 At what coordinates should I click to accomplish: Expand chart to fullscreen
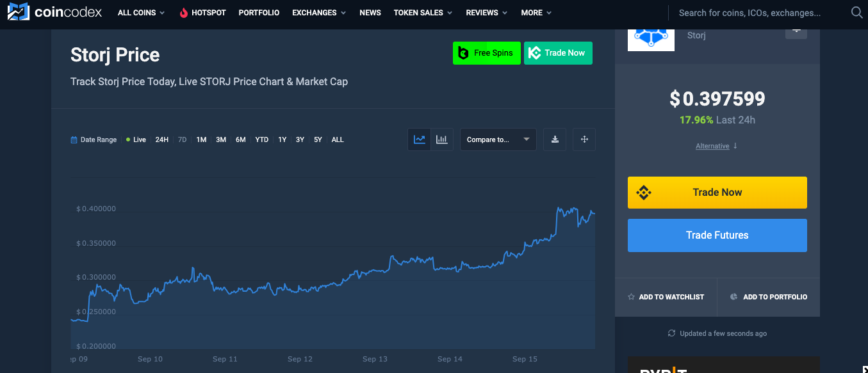point(584,139)
